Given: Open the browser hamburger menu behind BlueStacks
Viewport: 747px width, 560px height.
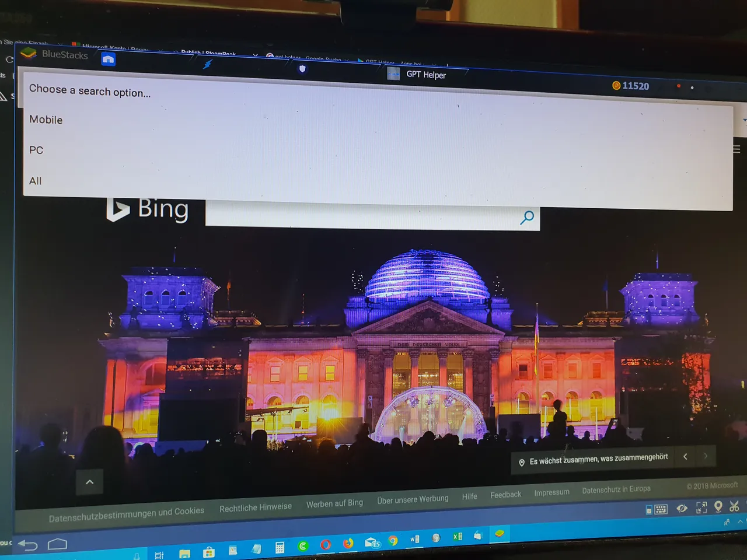Looking at the screenshot, I should (x=736, y=149).
